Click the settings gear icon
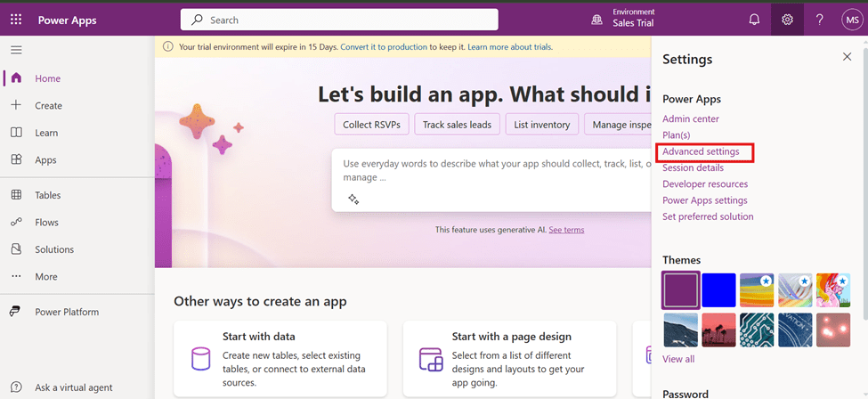868x399 pixels. coord(787,20)
